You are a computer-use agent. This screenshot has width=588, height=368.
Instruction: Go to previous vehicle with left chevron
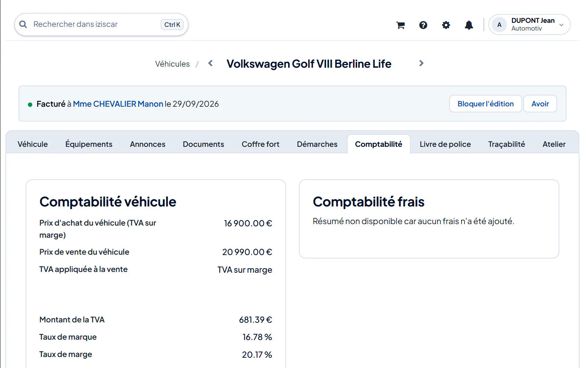211,63
